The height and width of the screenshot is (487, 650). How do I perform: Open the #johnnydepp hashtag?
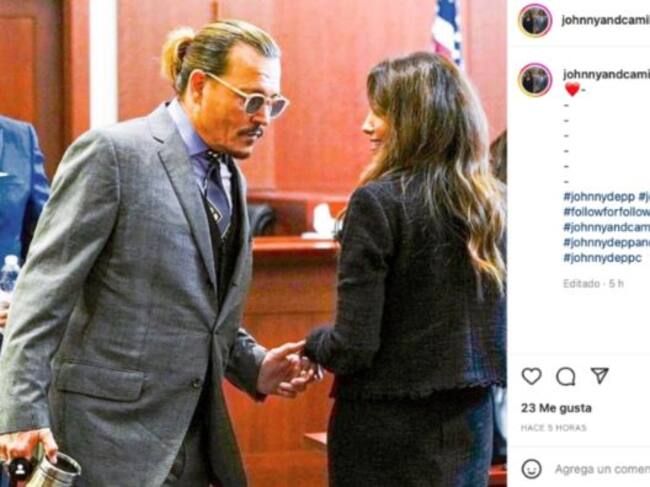click(597, 197)
